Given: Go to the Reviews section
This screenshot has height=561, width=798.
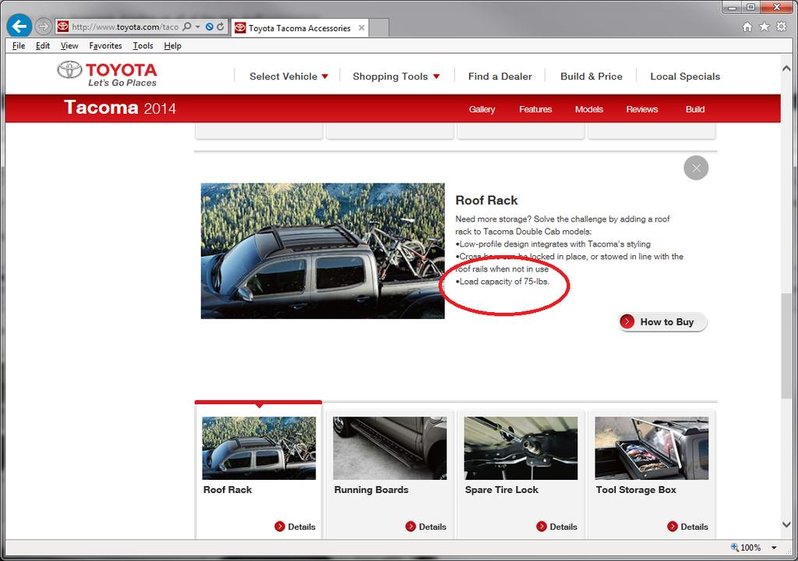Looking at the screenshot, I should (642, 109).
